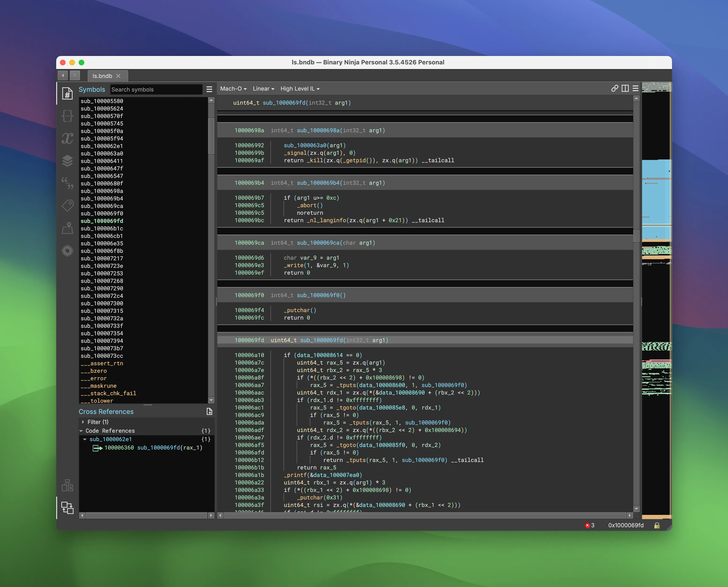Image resolution: width=728 pixels, height=587 pixels.
Task: Open the Types sidebar icon with curly braces
Action: point(67,116)
